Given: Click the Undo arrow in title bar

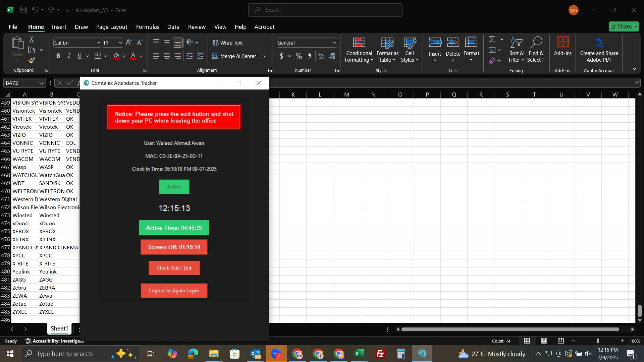Looking at the screenshot, I should pos(35,10).
